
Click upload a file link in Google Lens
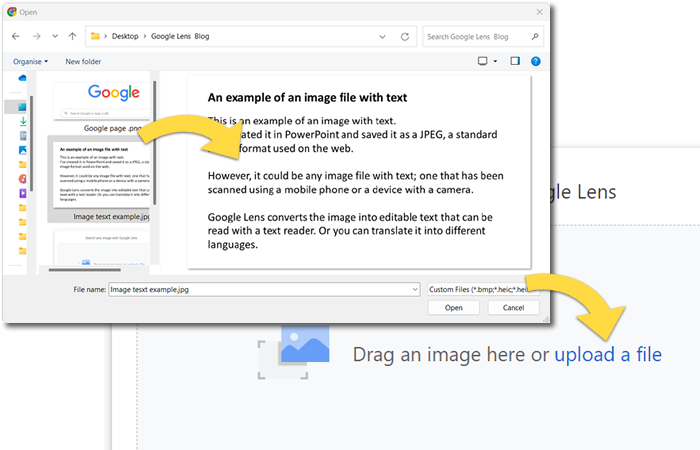tap(608, 354)
